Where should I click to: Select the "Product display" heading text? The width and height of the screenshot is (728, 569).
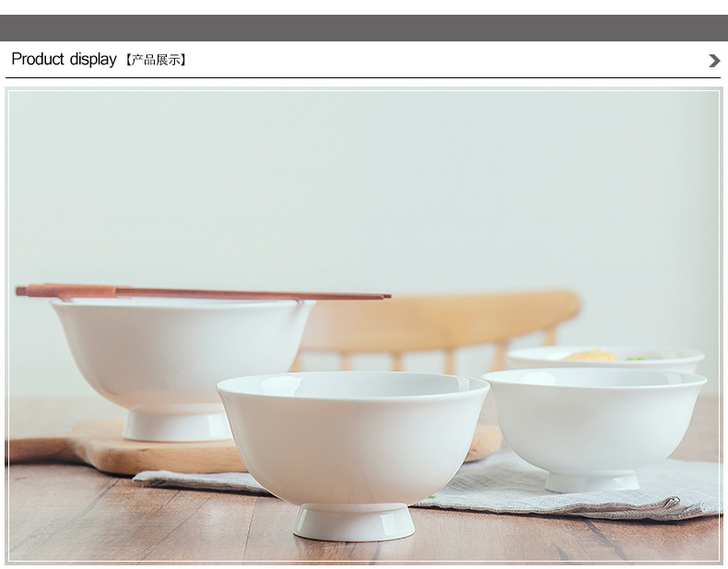(x=65, y=59)
